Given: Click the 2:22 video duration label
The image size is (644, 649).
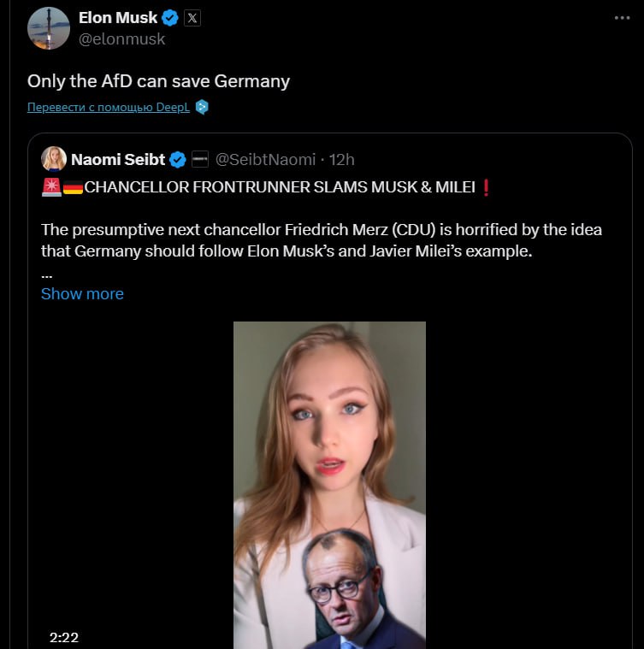Looking at the screenshot, I should click(64, 637).
